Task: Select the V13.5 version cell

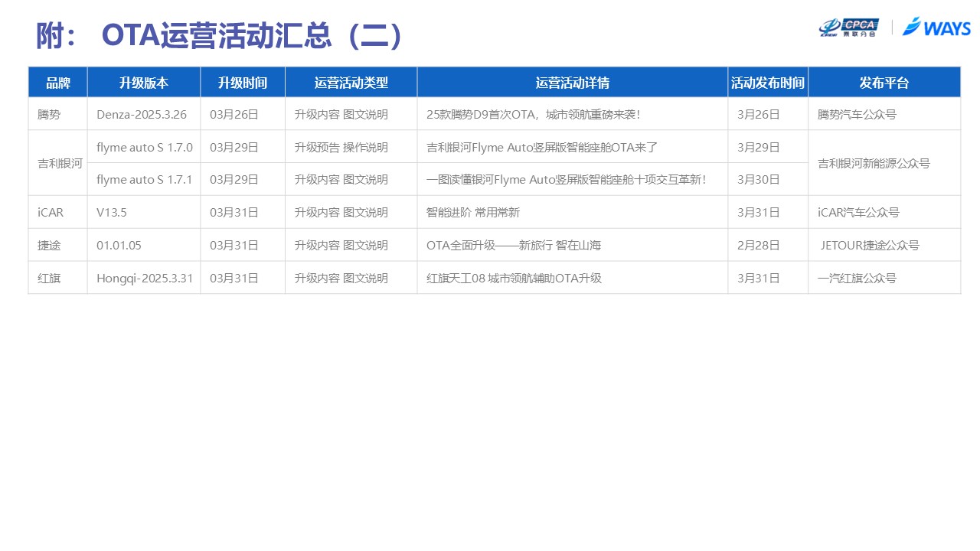Action: [144, 212]
